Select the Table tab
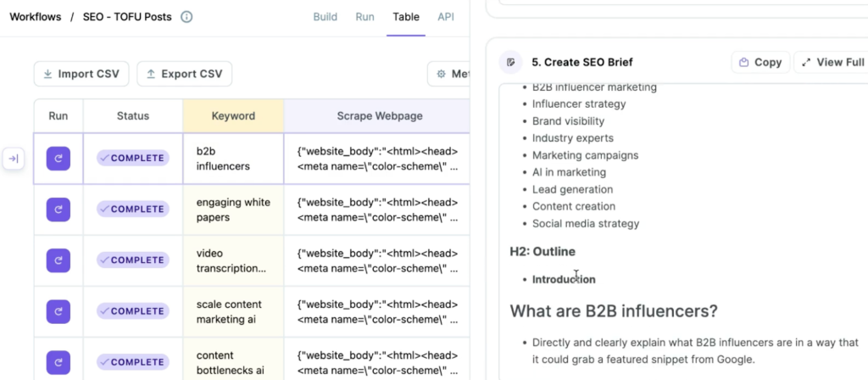The image size is (868, 380). tap(406, 17)
